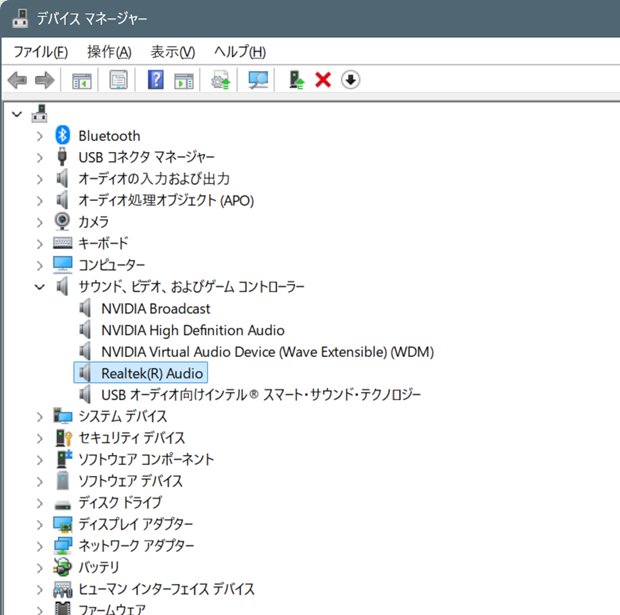The image size is (620, 615).
Task: Click the blue Help question mark icon
Action: point(155,80)
